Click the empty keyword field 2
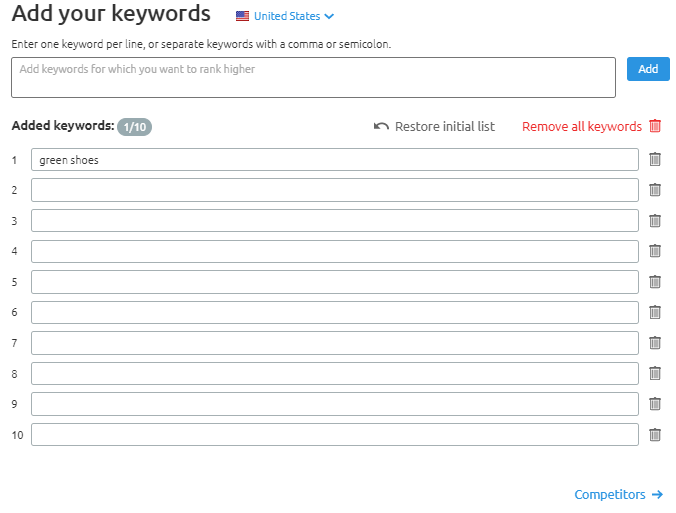676x513 pixels. 335,190
